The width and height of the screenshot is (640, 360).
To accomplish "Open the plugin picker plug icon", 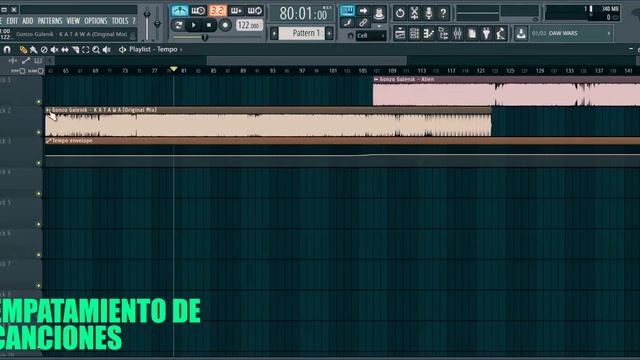I will (x=486, y=33).
